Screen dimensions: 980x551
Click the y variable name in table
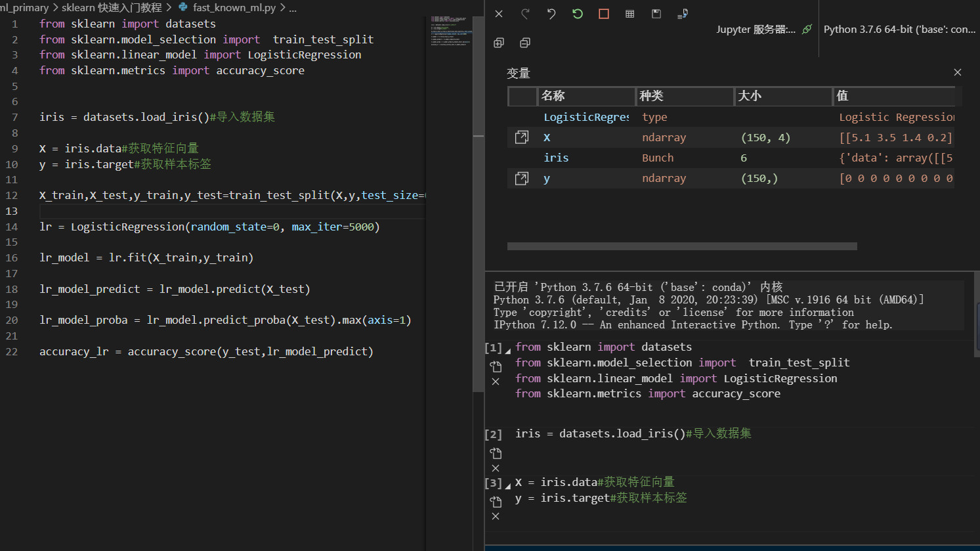[547, 179]
